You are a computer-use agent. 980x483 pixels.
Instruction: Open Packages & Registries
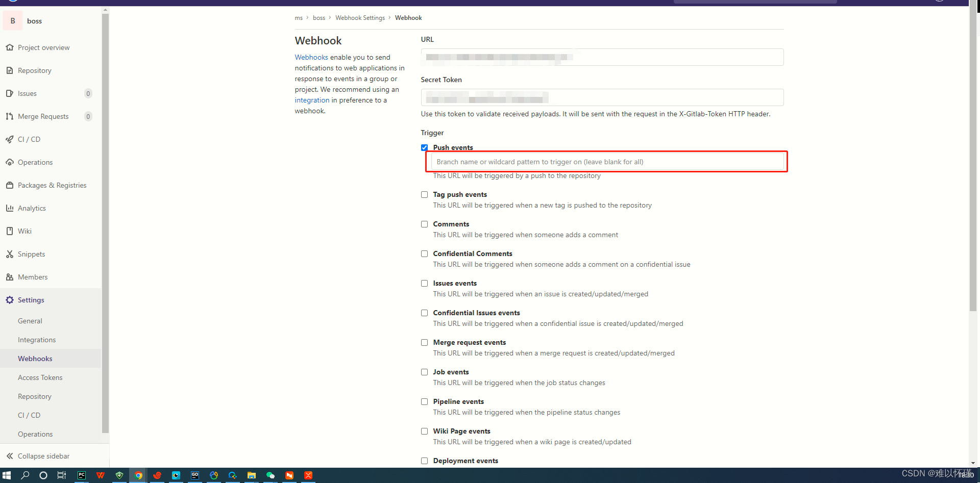(52, 185)
